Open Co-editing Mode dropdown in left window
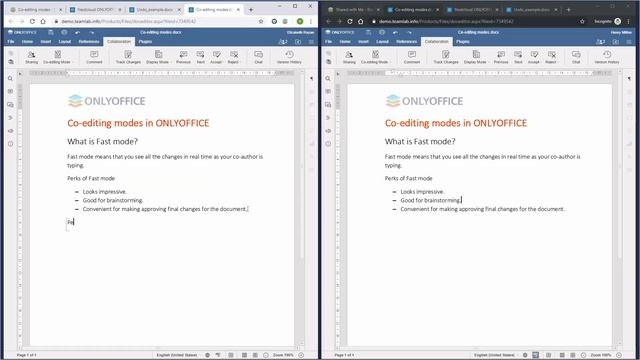The width and height of the screenshot is (640, 360). (58, 57)
